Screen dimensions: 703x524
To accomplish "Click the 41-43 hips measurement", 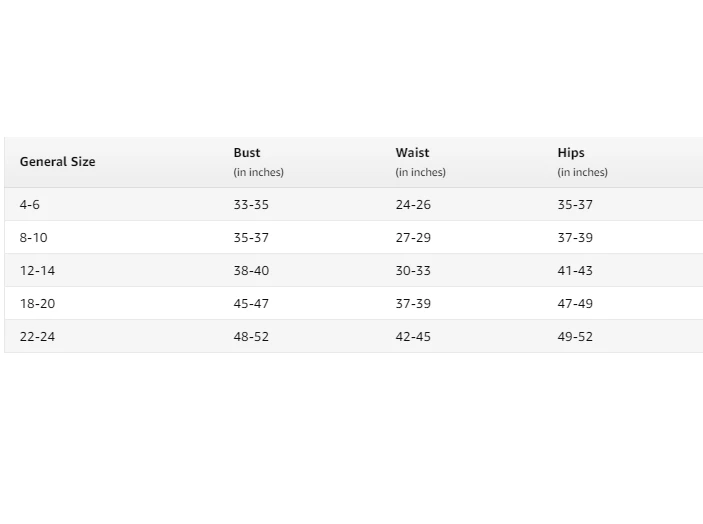I will click(575, 271).
